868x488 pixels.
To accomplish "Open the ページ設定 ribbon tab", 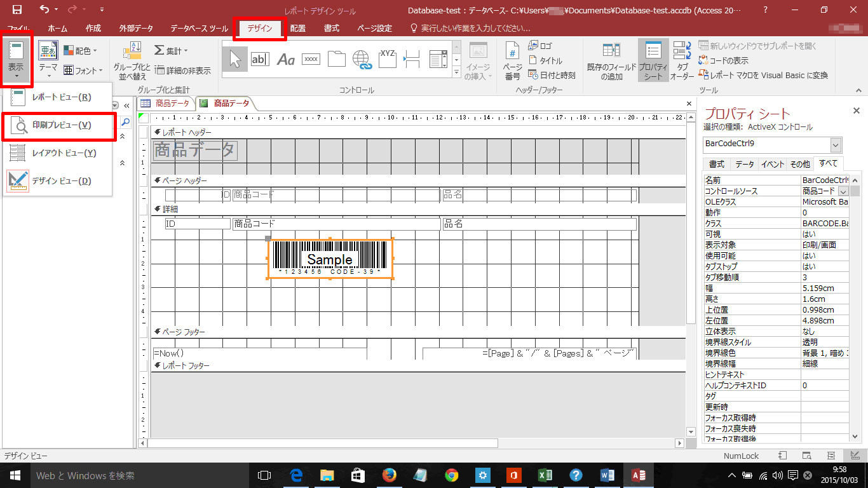I will click(375, 29).
